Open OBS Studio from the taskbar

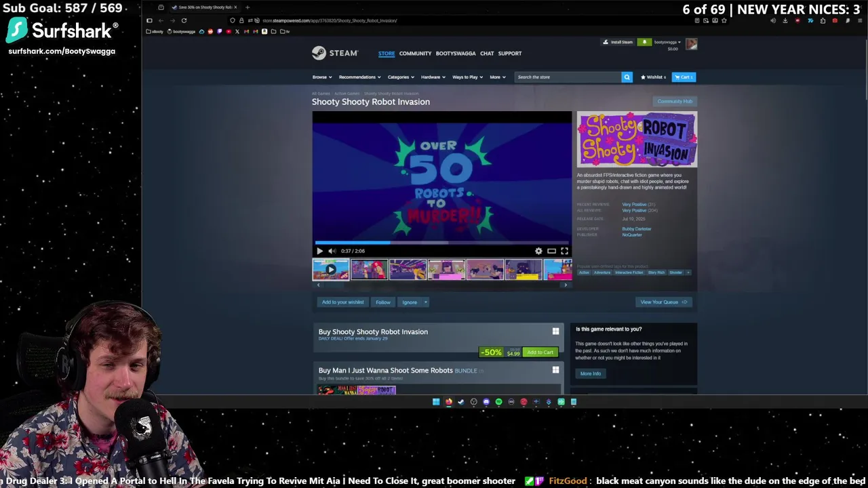[473, 402]
